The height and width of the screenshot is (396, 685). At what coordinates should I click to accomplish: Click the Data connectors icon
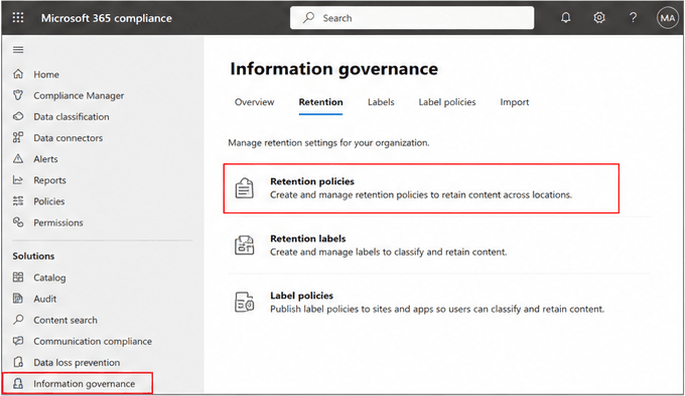(x=18, y=137)
